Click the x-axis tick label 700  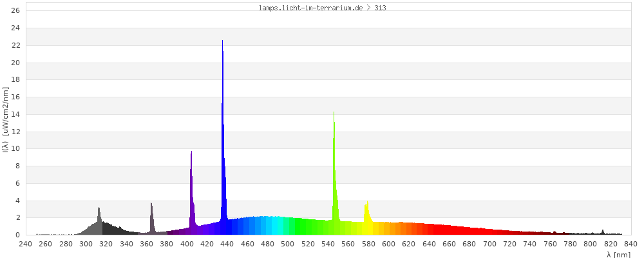pos(489,244)
